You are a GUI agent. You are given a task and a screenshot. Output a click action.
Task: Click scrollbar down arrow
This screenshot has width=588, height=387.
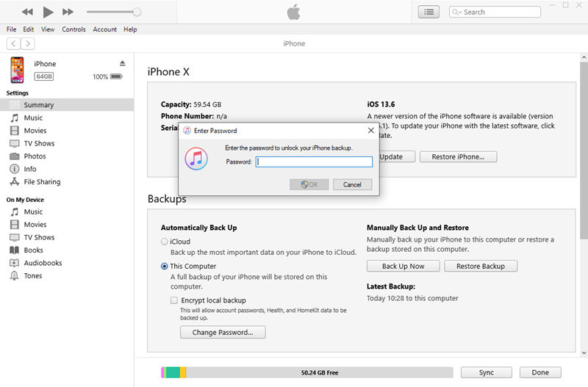pos(584,353)
